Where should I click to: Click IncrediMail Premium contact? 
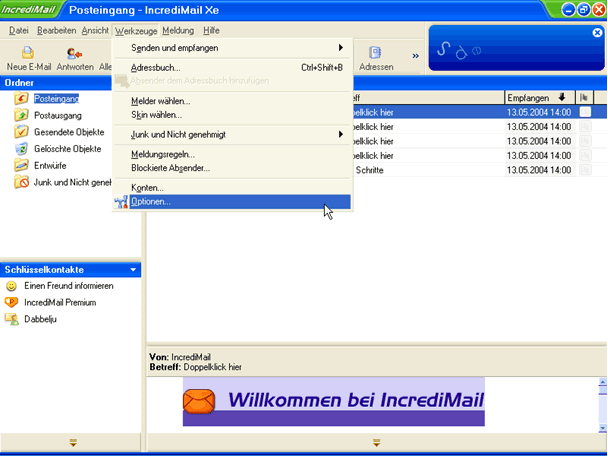pyautogui.click(x=60, y=303)
